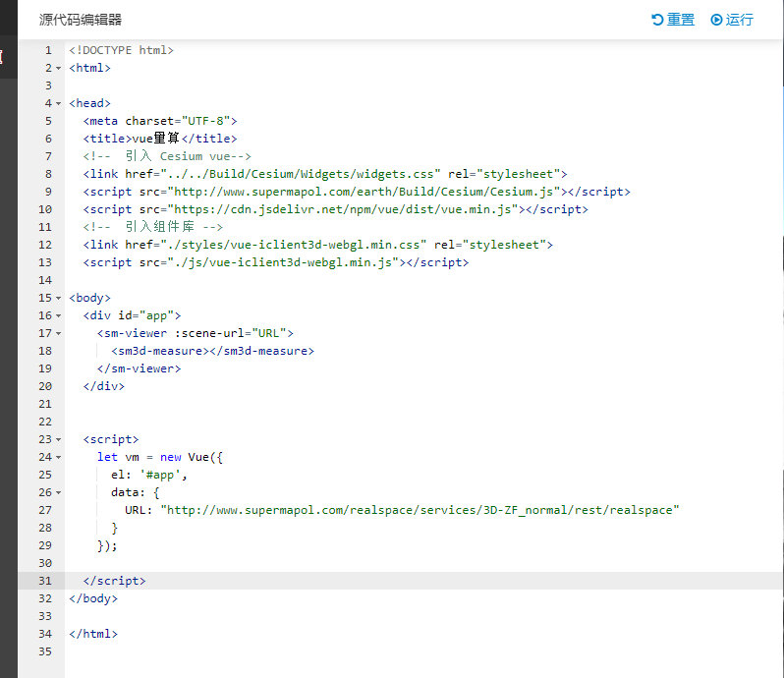Viewport: 784px width, 678px height.
Task: Click the closing /script tag on line 31
Action: point(115,581)
